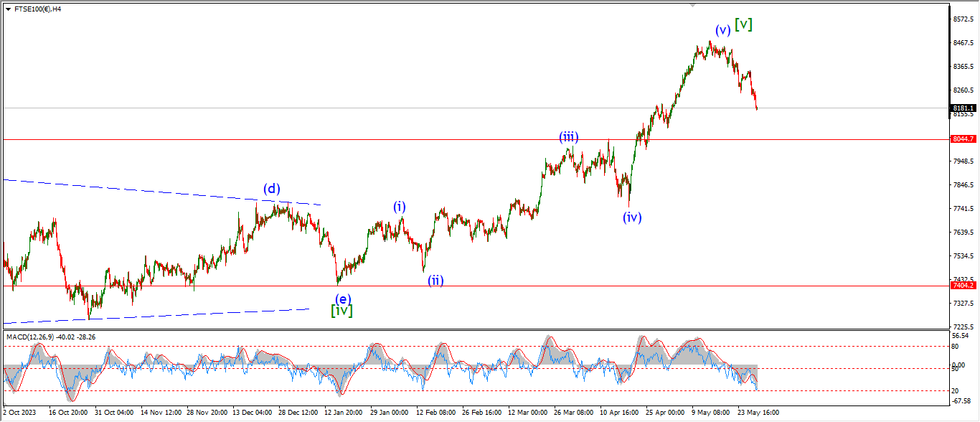Select the blue (v) wave label
Screen dimensions: 980x422
[722, 30]
